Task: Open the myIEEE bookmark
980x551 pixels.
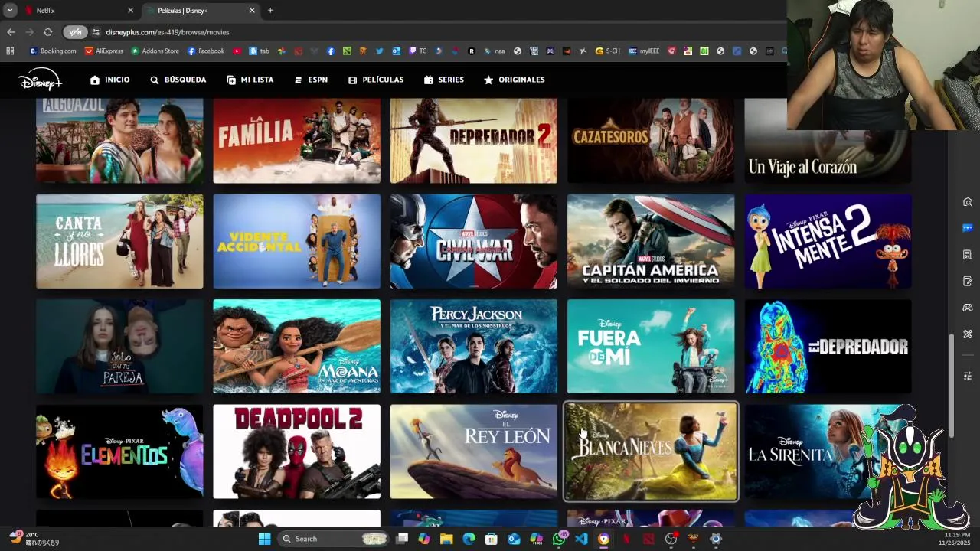Action: click(x=644, y=51)
